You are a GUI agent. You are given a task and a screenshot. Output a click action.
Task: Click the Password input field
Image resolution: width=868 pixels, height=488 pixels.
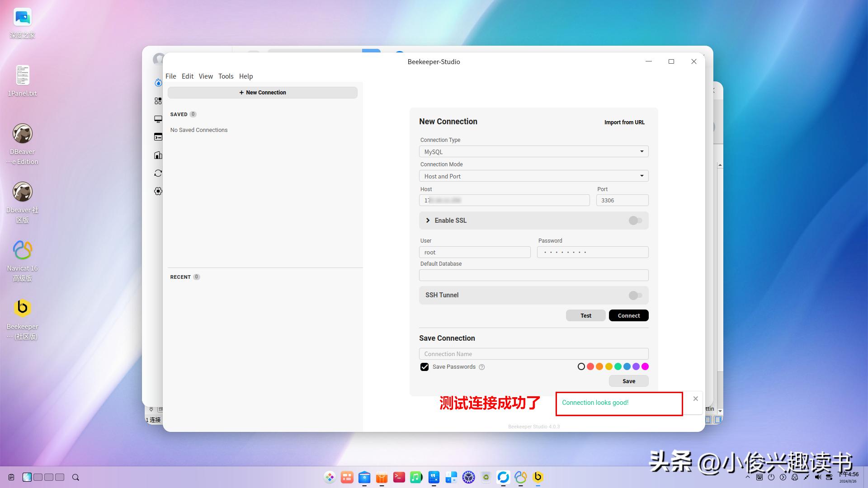593,252
